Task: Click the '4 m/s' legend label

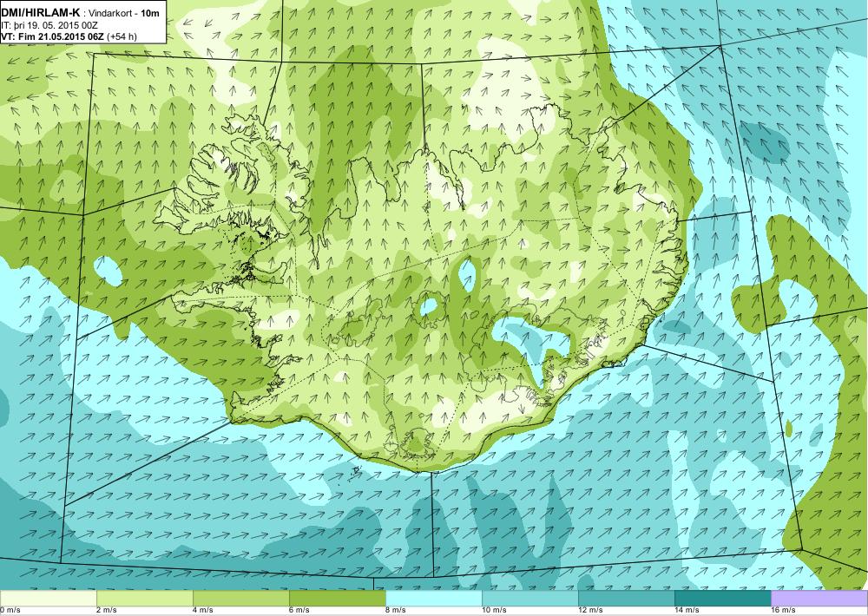Action: [x=203, y=610]
